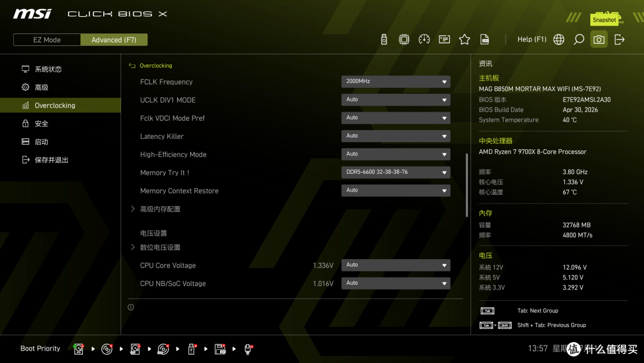This screenshot has width=644, height=363.
Task: Click AMD Ryzen 7 9700X processor name
Action: (532, 152)
